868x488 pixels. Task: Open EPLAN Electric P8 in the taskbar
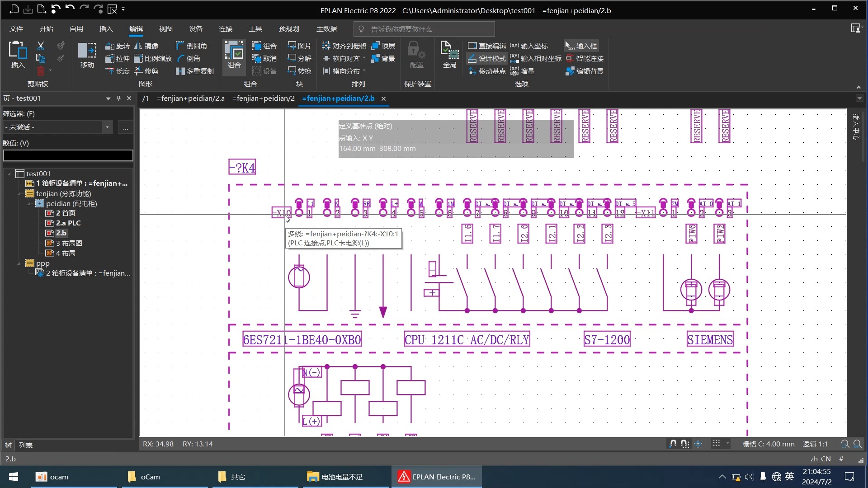436,477
